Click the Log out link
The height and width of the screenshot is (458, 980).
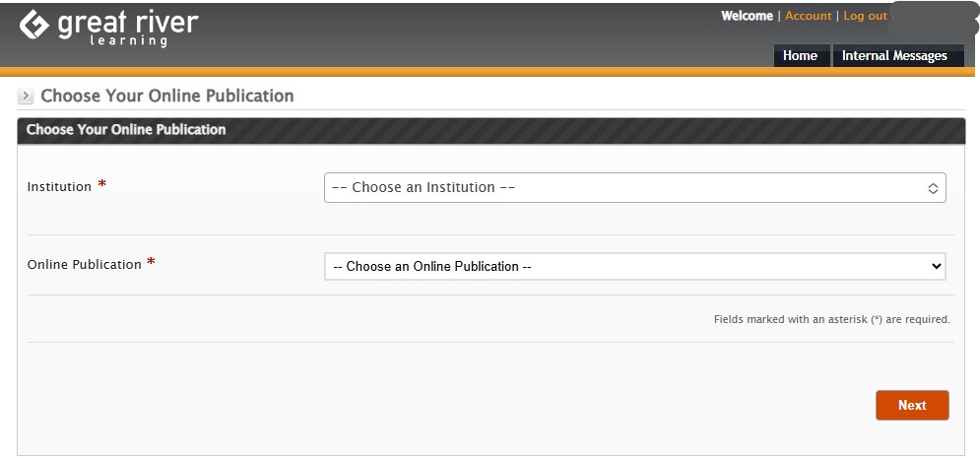[x=865, y=16]
